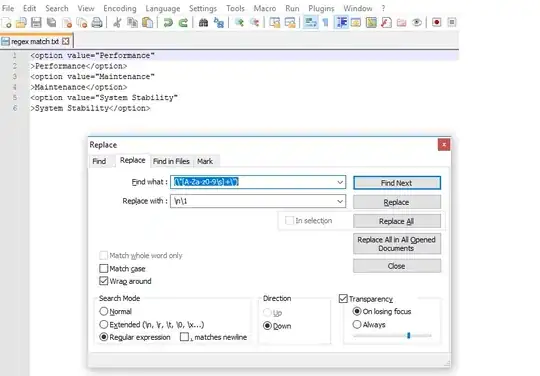The width and height of the screenshot is (540, 376).
Task: Adjust the transparency slider handle
Action: (408, 335)
